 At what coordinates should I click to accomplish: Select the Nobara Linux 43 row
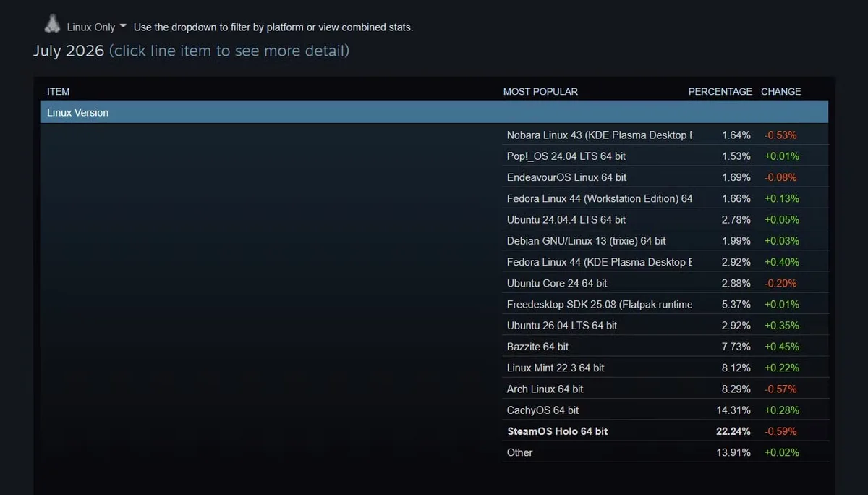(x=665, y=135)
